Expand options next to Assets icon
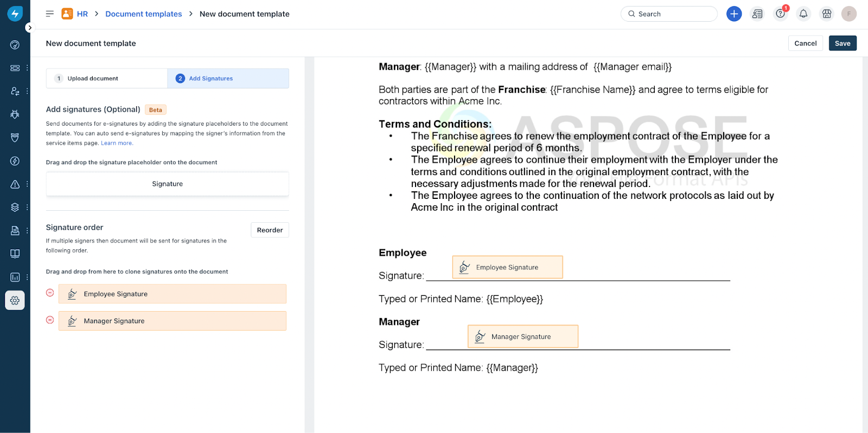The height and width of the screenshot is (433, 868). 27,207
